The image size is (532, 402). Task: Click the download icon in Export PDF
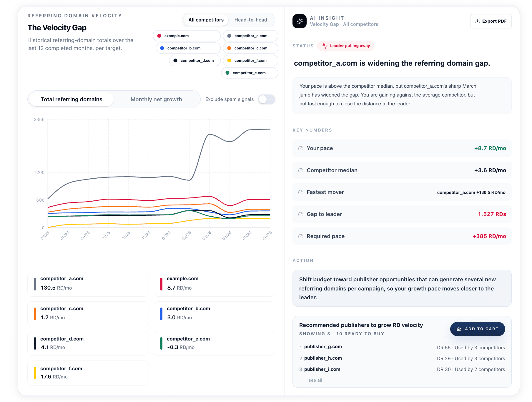(478, 21)
